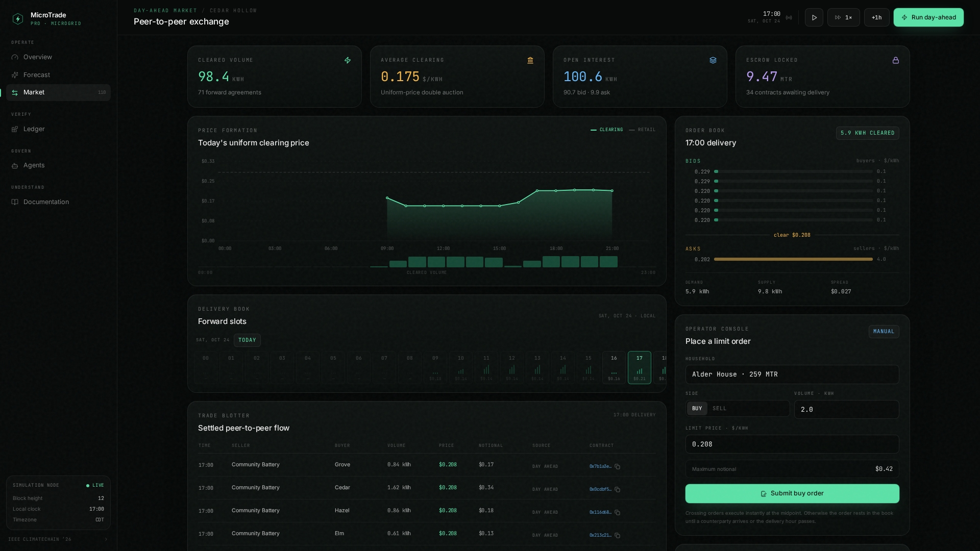Change the 1× simulation speed
This screenshot has width=980, height=551.
click(x=844, y=17)
